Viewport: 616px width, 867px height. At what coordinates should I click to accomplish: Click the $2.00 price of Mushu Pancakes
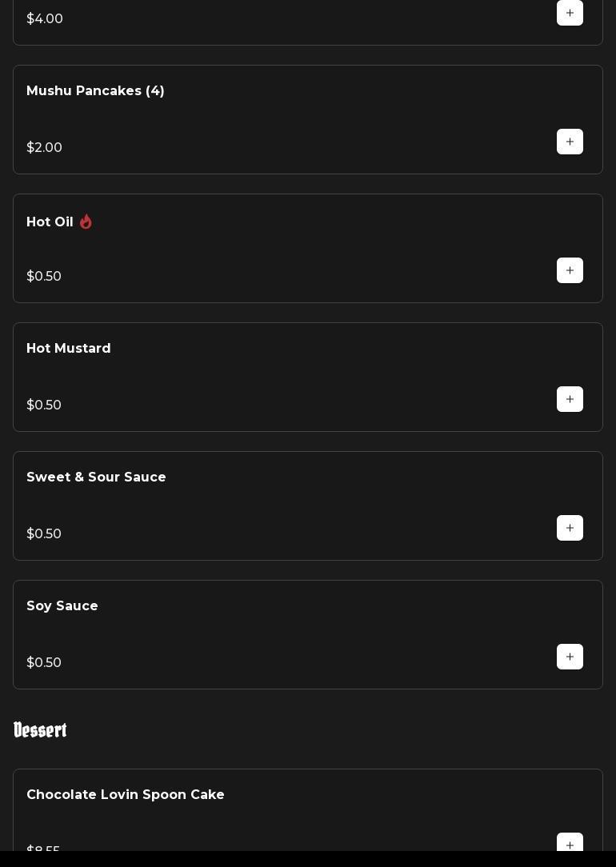click(x=44, y=148)
